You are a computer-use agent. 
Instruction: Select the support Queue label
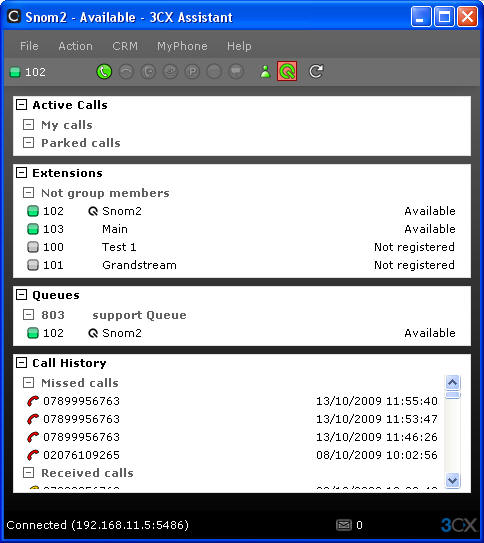pyautogui.click(x=140, y=315)
